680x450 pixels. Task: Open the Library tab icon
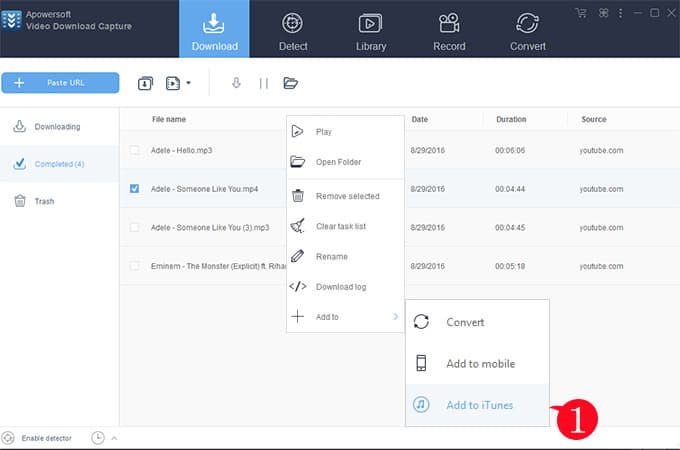pos(370,23)
